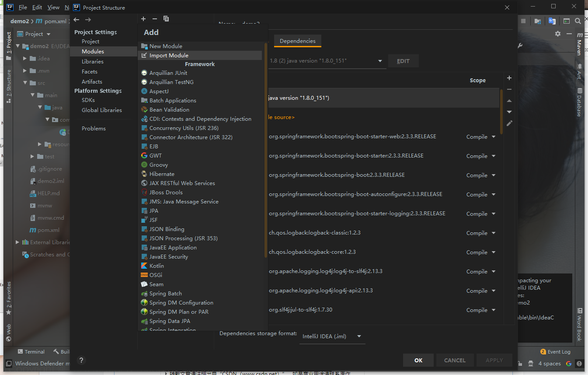Open the Word Book side panel

[x=580, y=325]
